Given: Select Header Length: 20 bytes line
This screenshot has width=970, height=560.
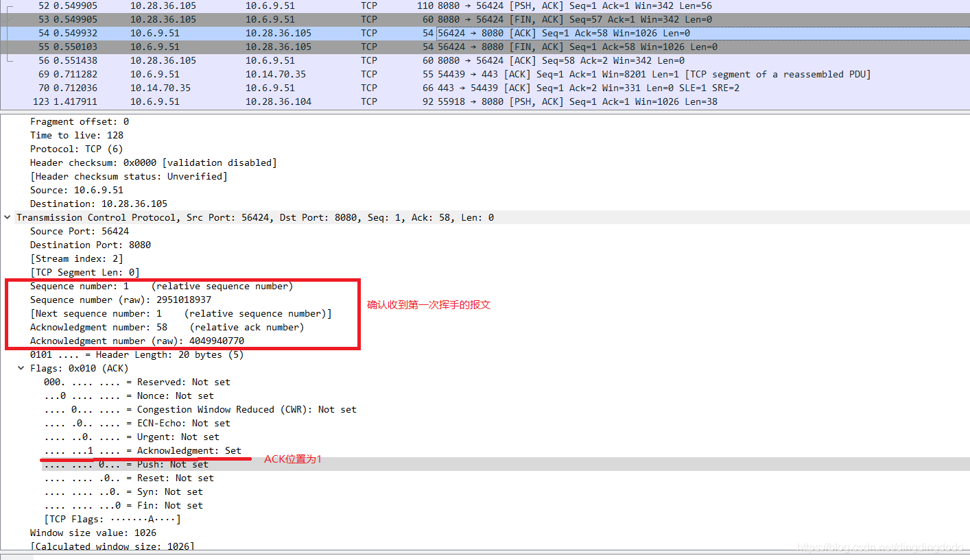Looking at the screenshot, I should pos(137,354).
